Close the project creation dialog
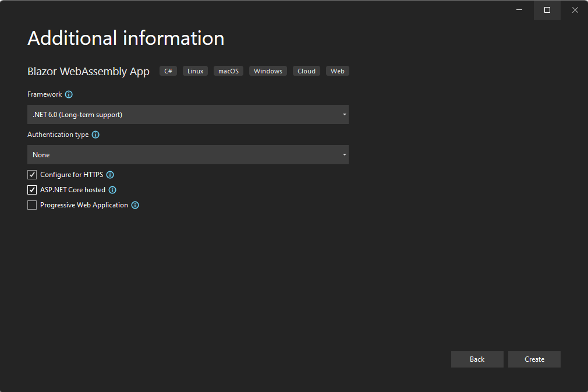This screenshot has height=392, width=588. point(575,10)
